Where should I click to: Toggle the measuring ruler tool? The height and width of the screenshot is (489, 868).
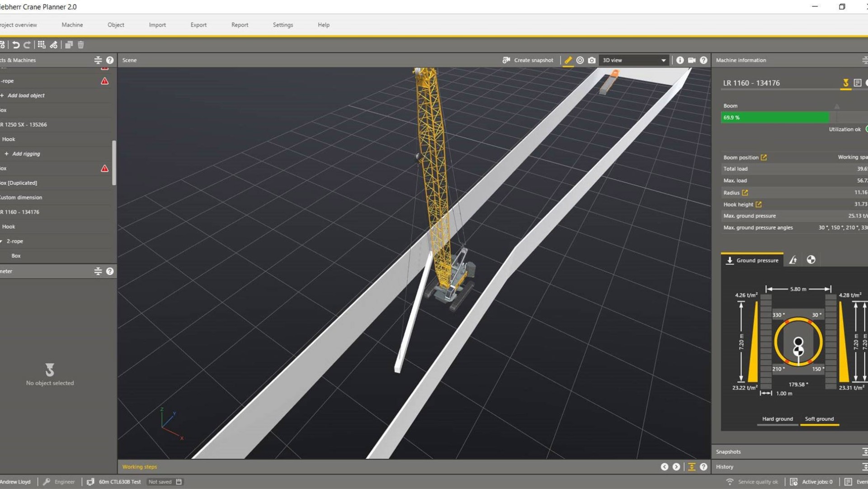click(x=568, y=60)
